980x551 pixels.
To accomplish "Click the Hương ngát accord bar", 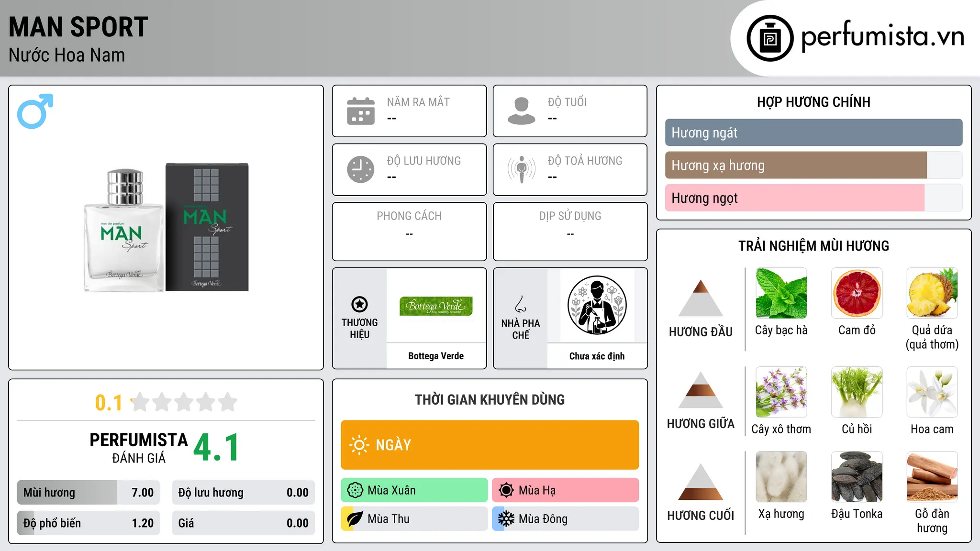I will [814, 132].
